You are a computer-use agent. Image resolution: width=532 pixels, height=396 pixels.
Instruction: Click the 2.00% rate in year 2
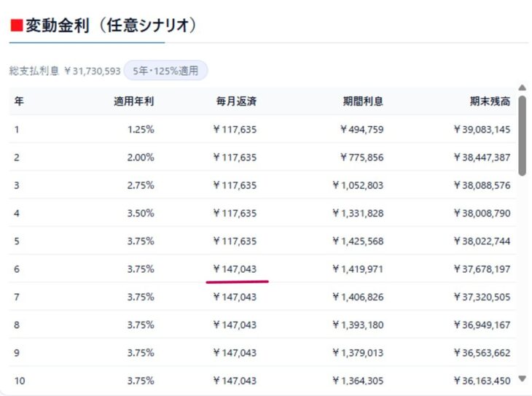tap(141, 158)
